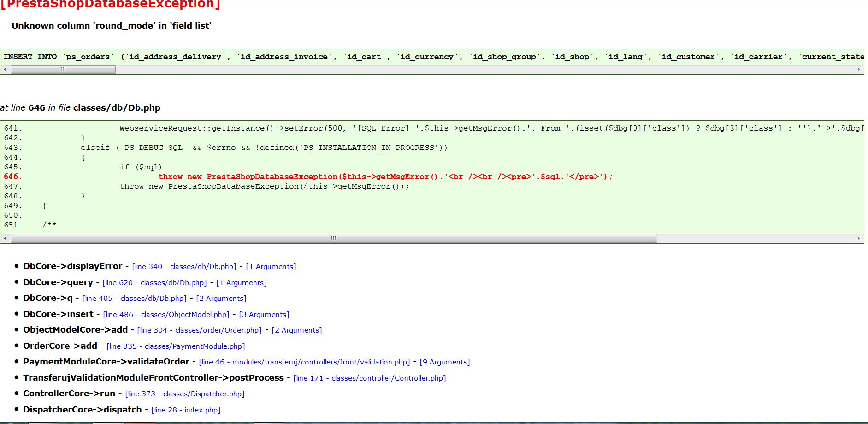Open the line 171 classes/controller/Controller.php link

370,378
